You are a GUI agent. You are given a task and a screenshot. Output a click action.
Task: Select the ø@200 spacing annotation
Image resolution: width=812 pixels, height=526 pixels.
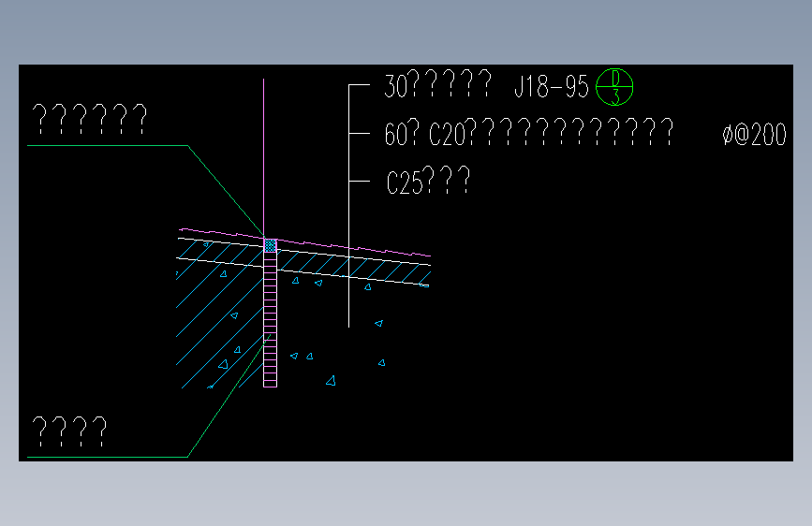(755, 135)
